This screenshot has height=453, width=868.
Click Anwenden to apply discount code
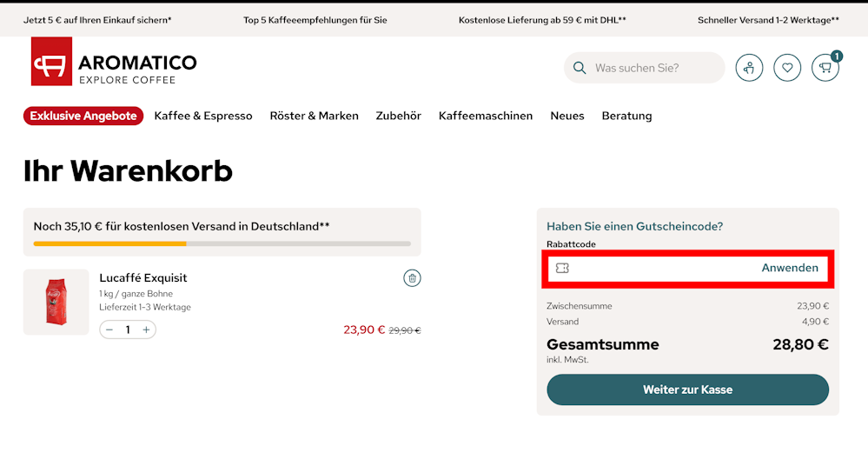point(790,268)
